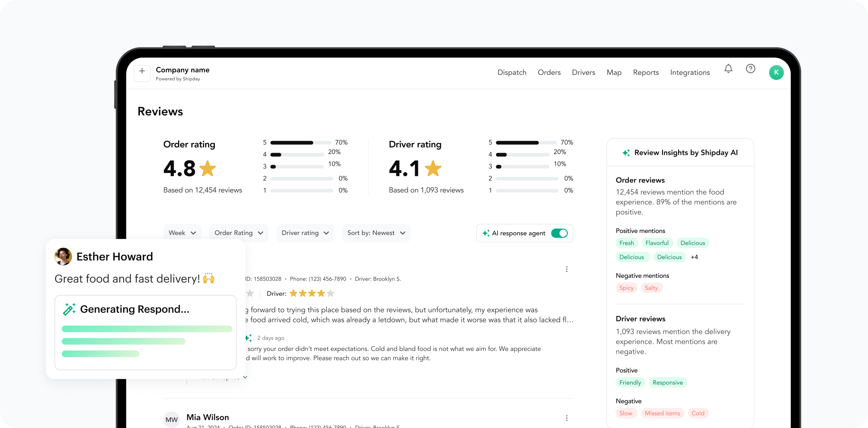
Task: Click the help question mark icon
Action: (750, 68)
